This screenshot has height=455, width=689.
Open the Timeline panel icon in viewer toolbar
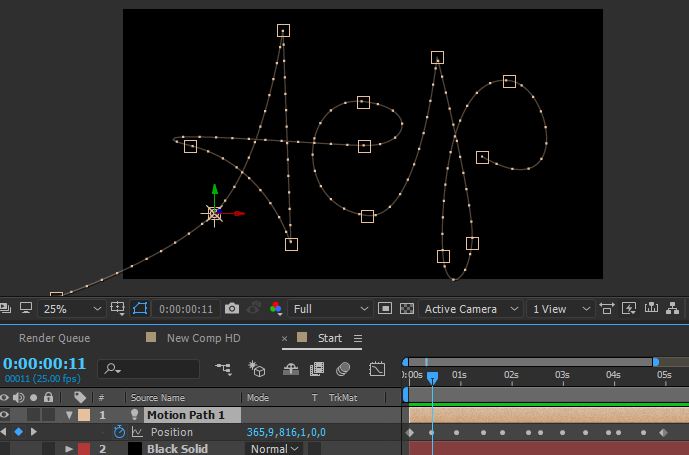coord(651,309)
